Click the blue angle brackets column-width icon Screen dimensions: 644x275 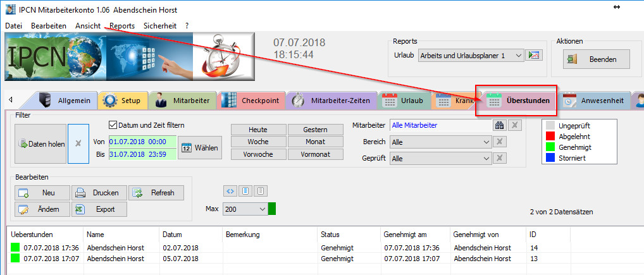(x=230, y=191)
